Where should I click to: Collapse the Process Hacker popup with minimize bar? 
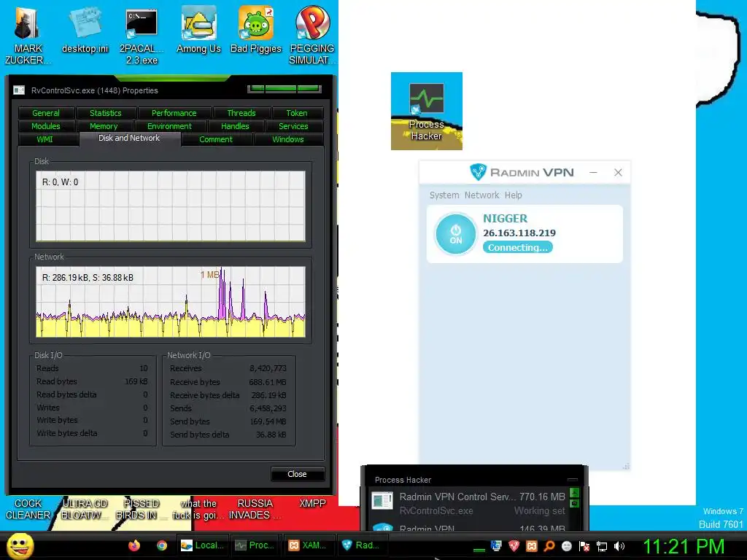coord(573,480)
